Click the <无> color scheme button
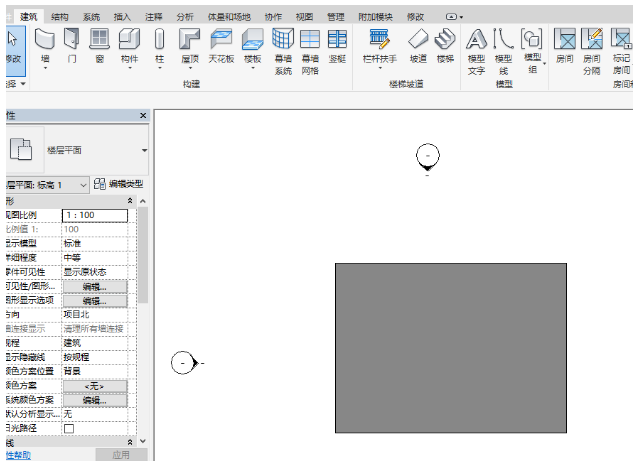The height and width of the screenshot is (466, 640). click(x=95, y=386)
